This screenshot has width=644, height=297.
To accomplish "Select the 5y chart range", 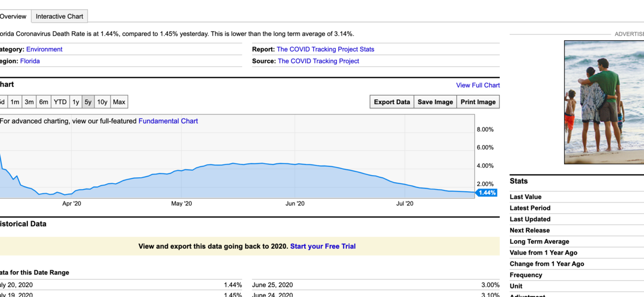I will coord(88,102).
